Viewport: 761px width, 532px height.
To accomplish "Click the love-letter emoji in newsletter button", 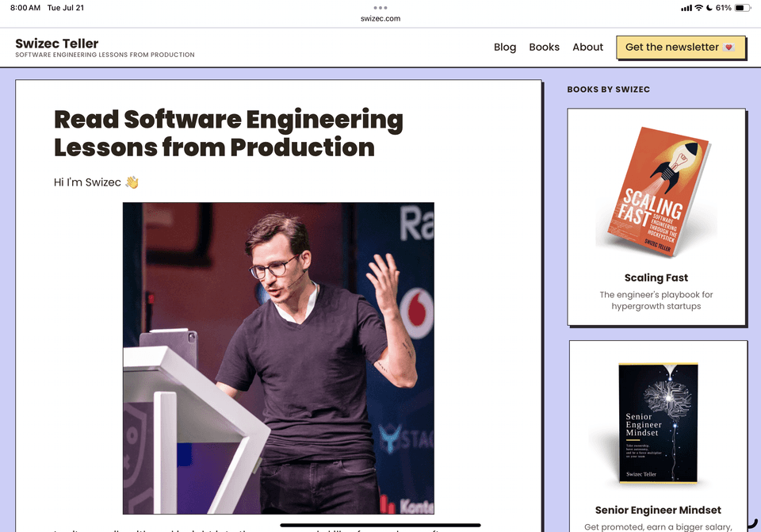I will point(728,47).
